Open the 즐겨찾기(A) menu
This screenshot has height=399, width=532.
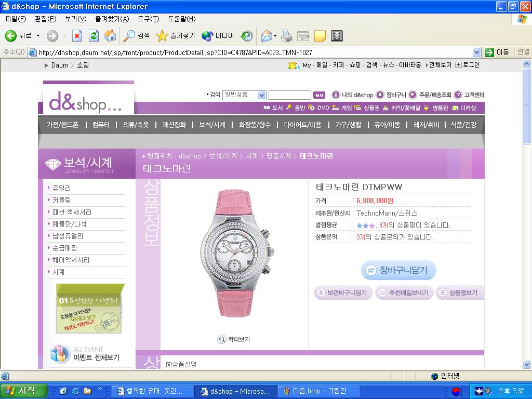pyautogui.click(x=112, y=19)
